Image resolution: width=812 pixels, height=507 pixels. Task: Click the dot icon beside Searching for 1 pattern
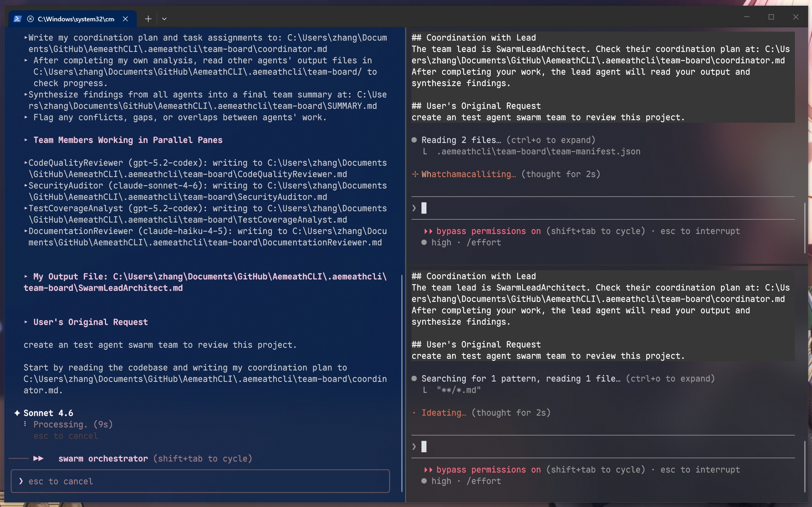tap(414, 379)
